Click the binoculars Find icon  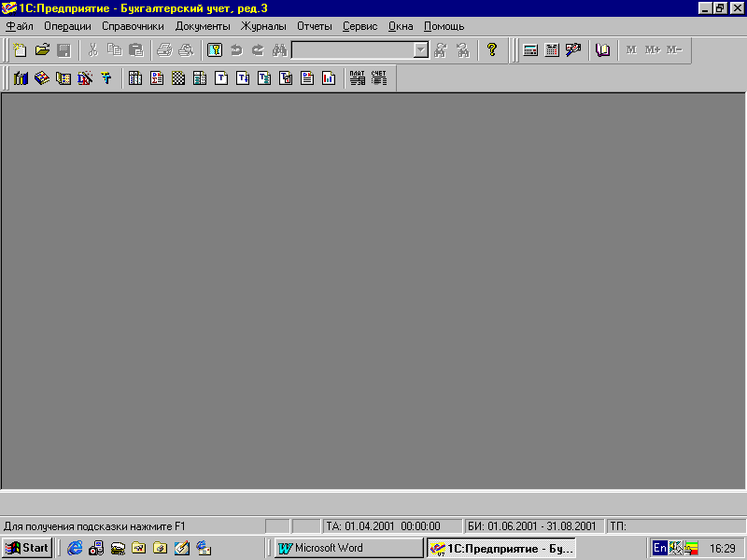pyautogui.click(x=279, y=50)
